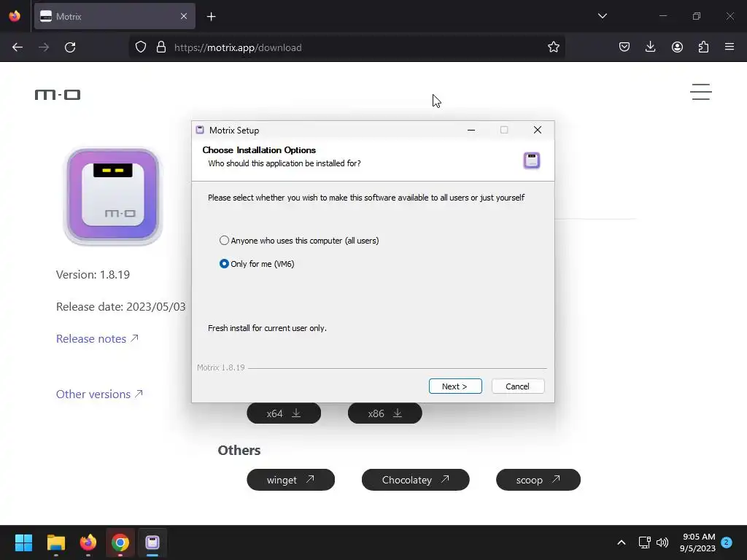Click the large Motrix app icon image

click(113, 195)
